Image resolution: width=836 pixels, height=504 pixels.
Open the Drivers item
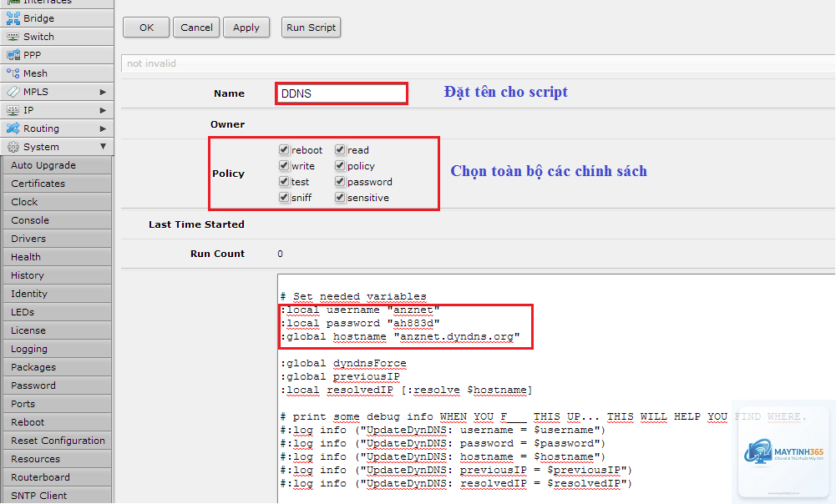(x=57, y=239)
